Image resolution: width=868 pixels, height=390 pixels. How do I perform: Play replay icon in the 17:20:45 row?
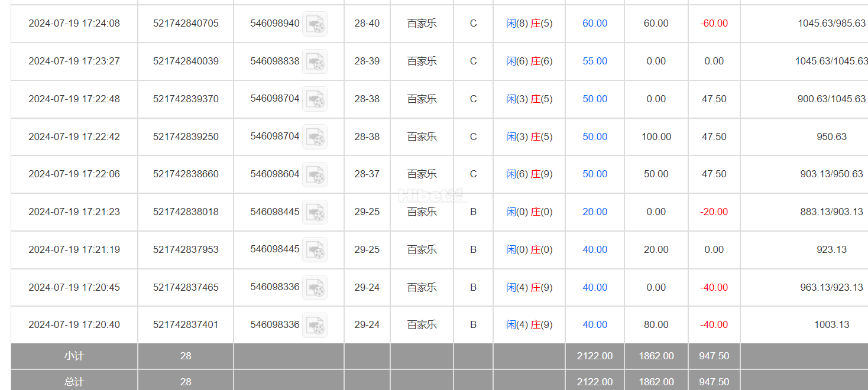tap(315, 287)
